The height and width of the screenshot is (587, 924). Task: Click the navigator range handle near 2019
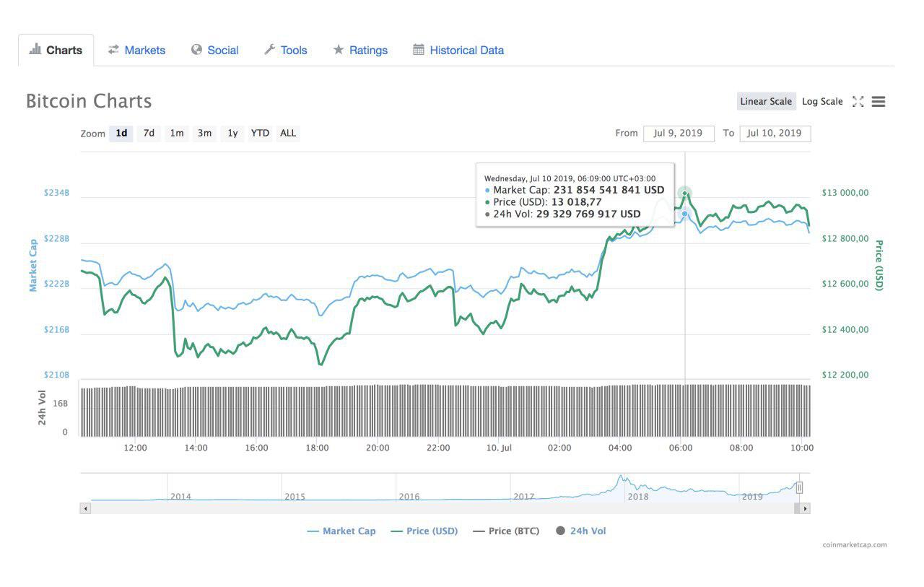coord(799,487)
